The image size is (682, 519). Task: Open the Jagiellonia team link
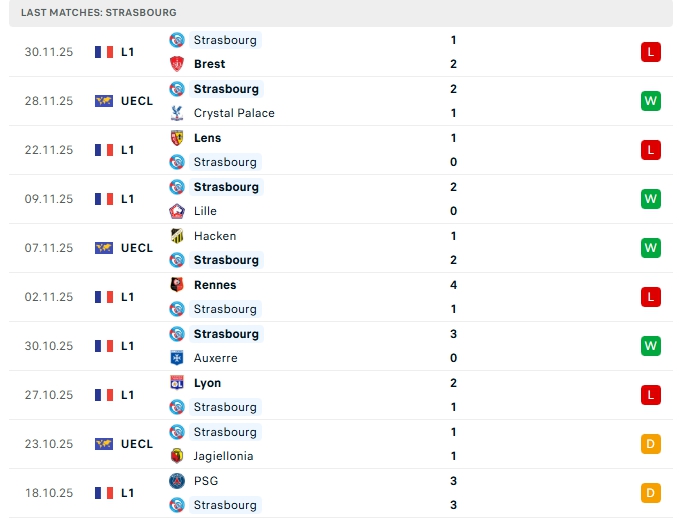tap(223, 456)
